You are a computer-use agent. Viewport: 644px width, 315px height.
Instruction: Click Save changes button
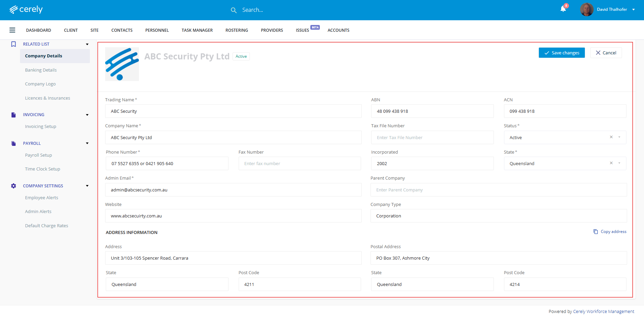click(562, 53)
